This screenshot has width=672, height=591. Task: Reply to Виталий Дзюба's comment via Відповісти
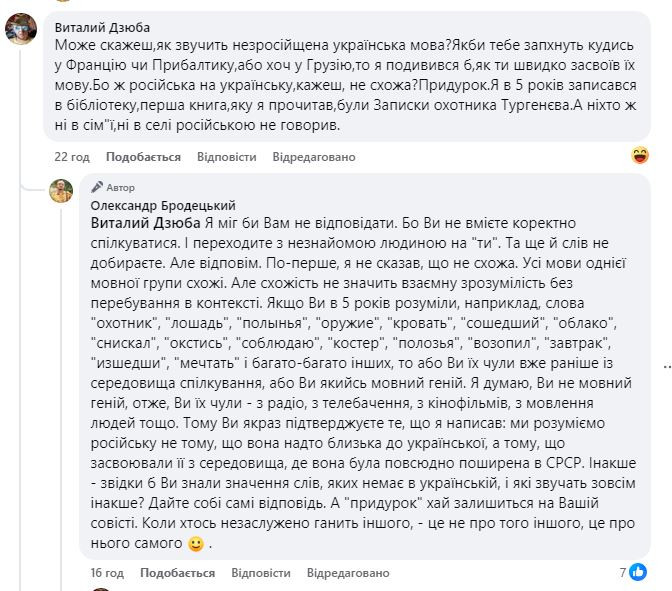click(226, 157)
